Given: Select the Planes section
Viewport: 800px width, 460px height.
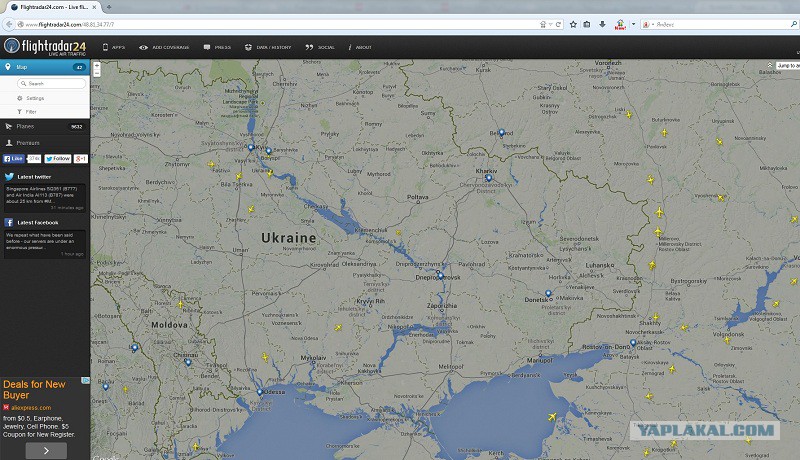Looking at the screenshot, I should pyautogui.click(x=45, y=126).
